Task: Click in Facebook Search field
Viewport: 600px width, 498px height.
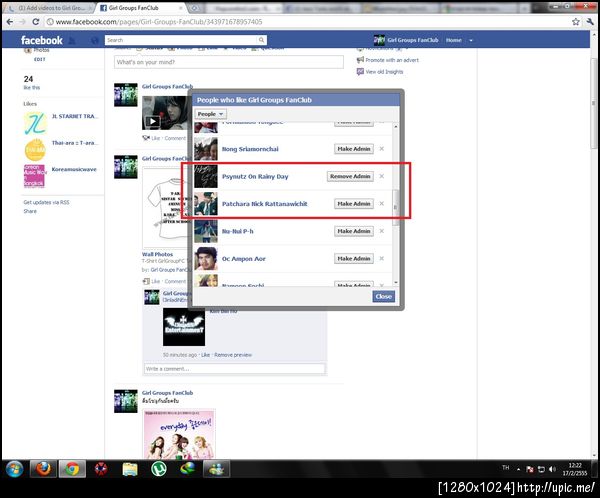Action: point(181,40)
